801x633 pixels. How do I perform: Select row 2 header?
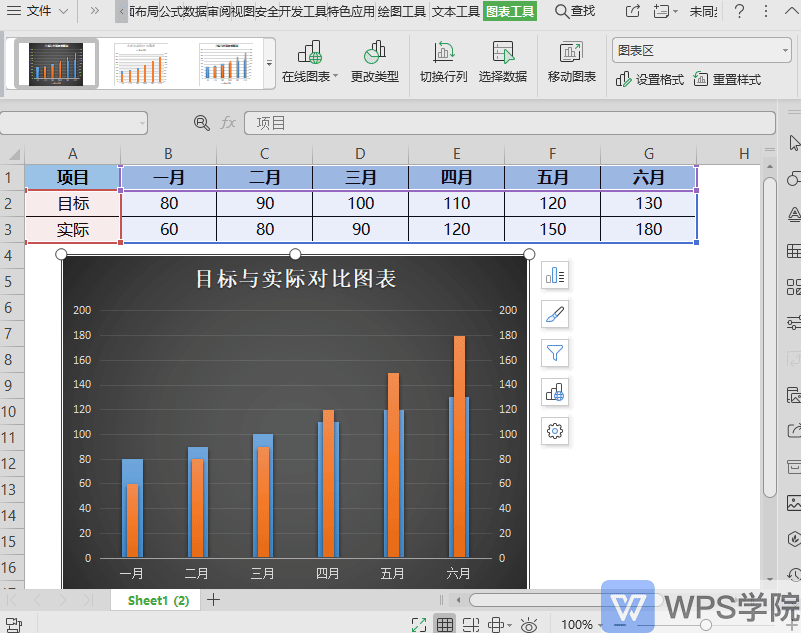10,204
